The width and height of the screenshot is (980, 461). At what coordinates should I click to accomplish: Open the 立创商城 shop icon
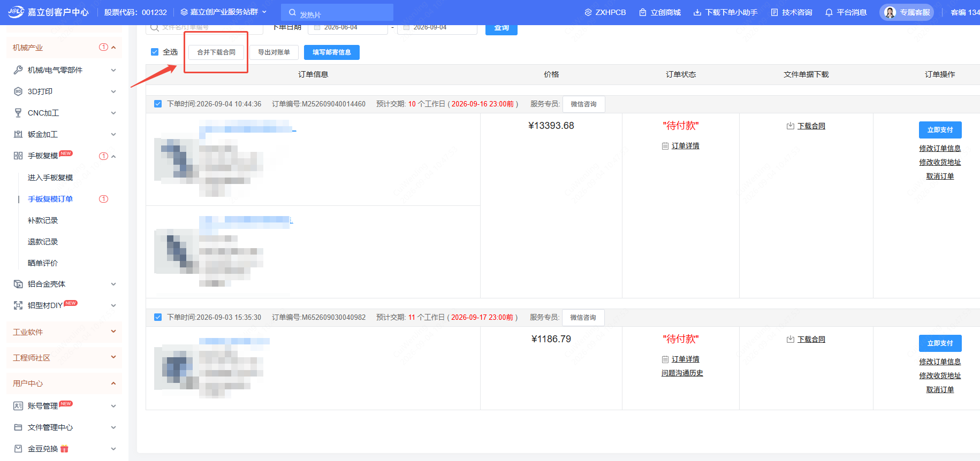(x=643, y=12)
